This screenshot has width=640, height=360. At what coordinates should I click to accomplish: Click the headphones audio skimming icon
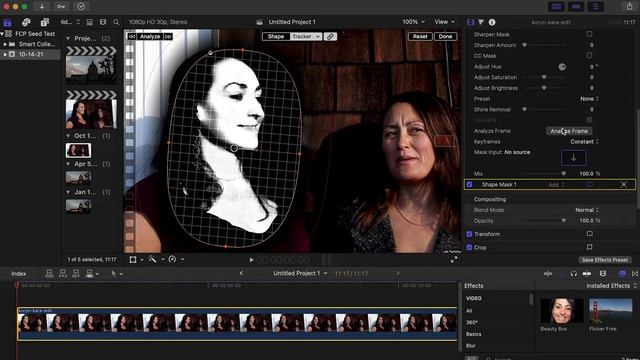tap(573, 273)
